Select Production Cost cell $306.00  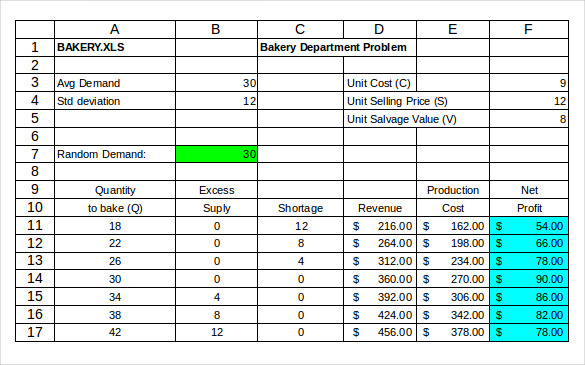[x=453, y=297]
